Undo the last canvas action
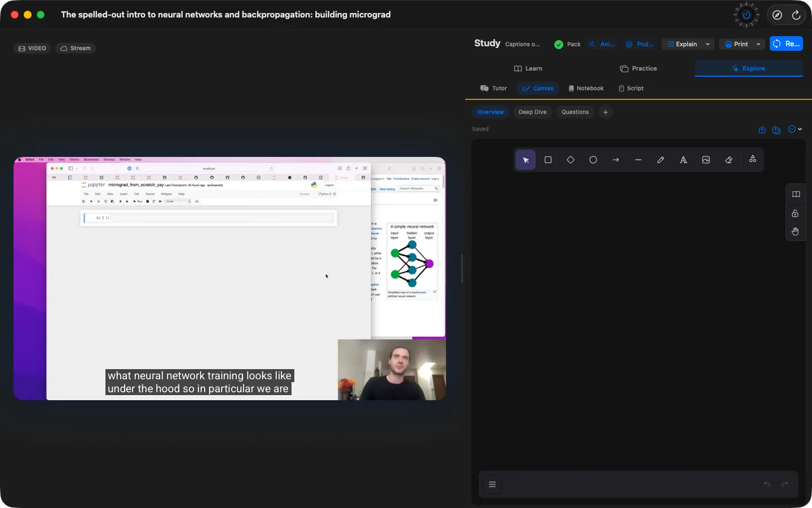 767,484
